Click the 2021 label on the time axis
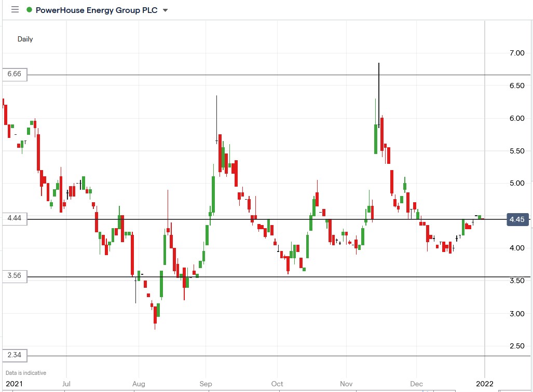The width and height of the screenshot is (533, 392). point(15,384)
